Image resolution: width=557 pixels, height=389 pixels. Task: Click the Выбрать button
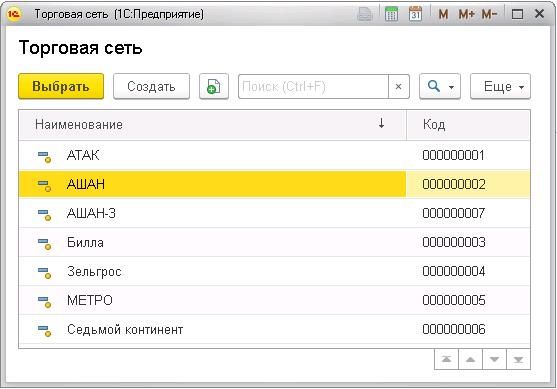(x=61, y=86)
